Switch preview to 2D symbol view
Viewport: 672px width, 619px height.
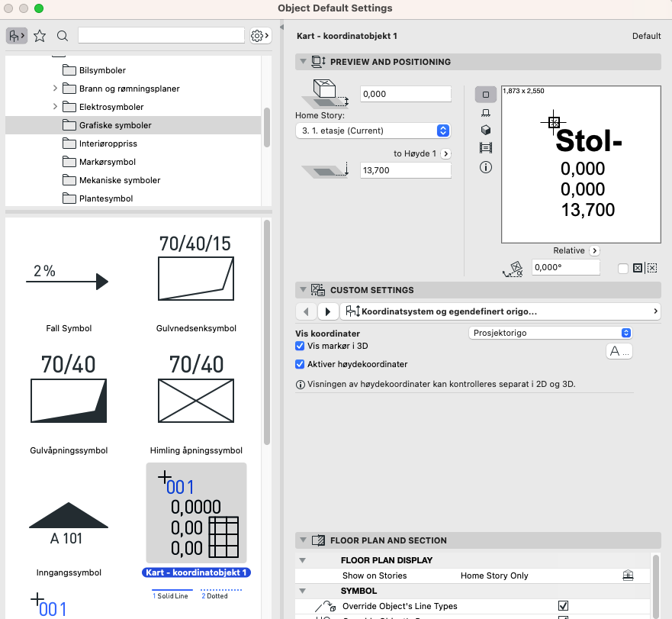click(486, 95)
